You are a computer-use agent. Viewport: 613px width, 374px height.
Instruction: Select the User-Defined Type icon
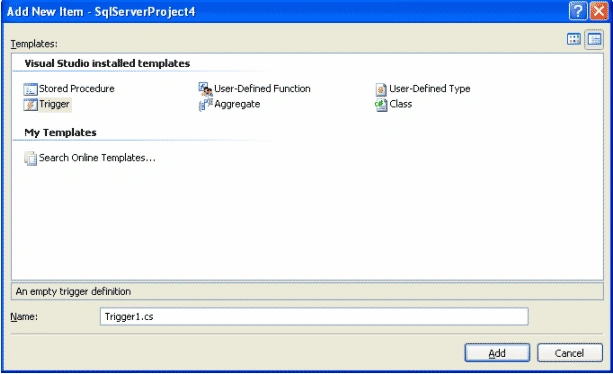[x=381, y=89]
